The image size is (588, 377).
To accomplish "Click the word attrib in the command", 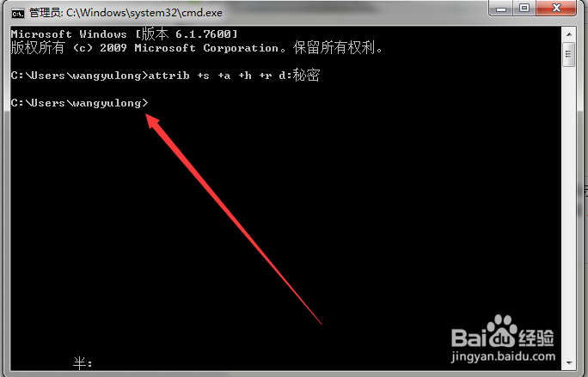I will point(169,76).
